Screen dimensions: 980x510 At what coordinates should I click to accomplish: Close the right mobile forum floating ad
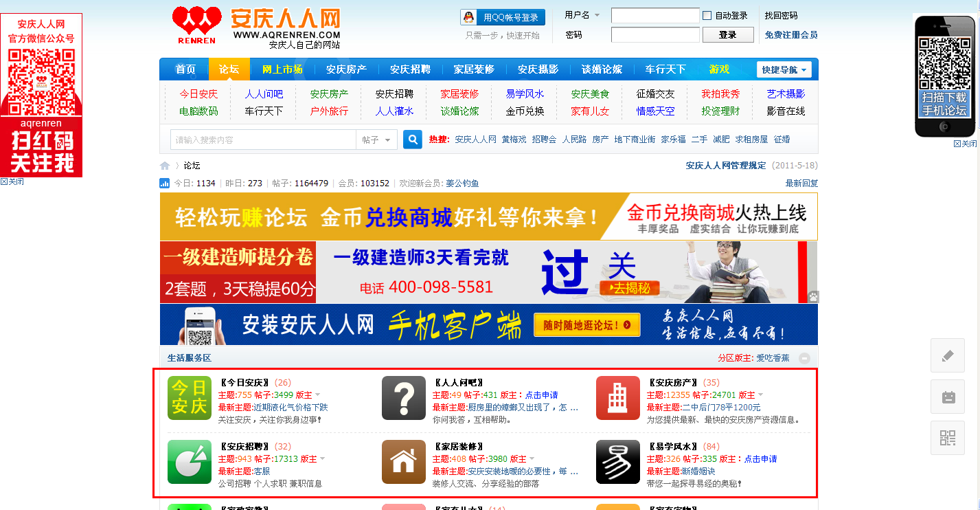coord(965,144)
